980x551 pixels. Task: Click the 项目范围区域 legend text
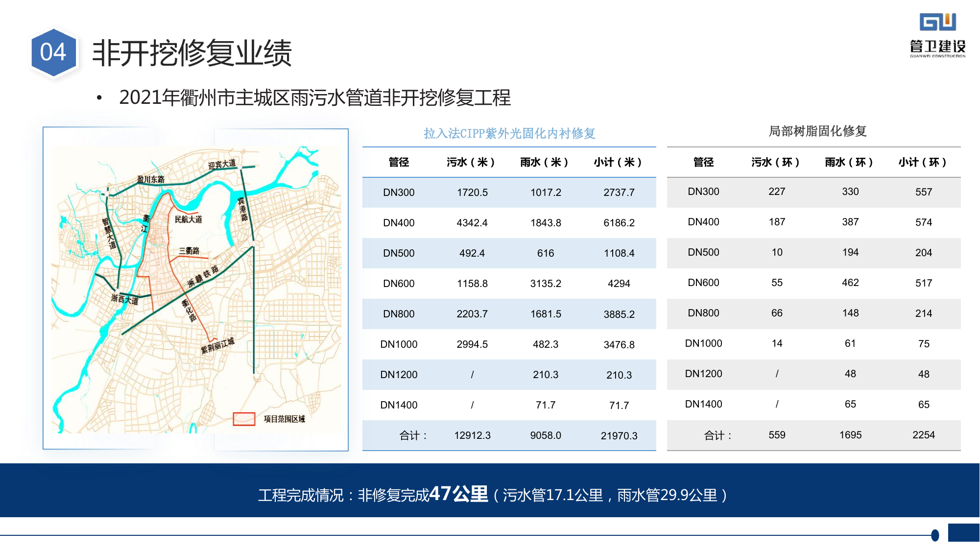284,419
